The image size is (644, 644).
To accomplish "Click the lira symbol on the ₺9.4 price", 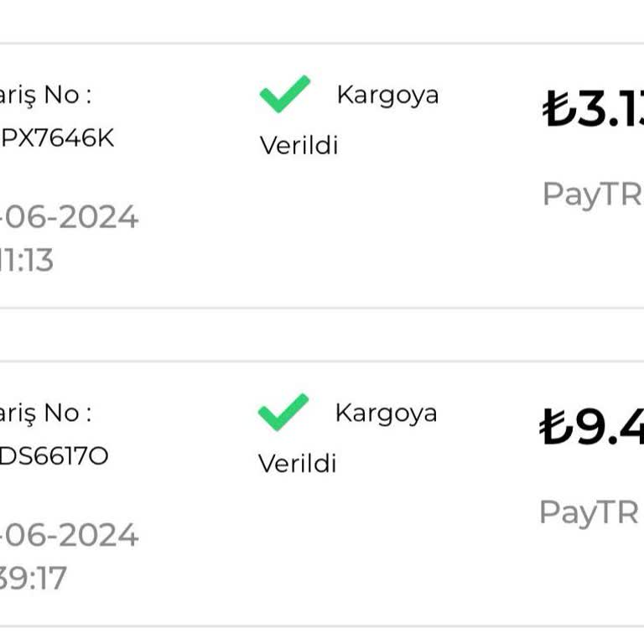I will pos(556,428).
